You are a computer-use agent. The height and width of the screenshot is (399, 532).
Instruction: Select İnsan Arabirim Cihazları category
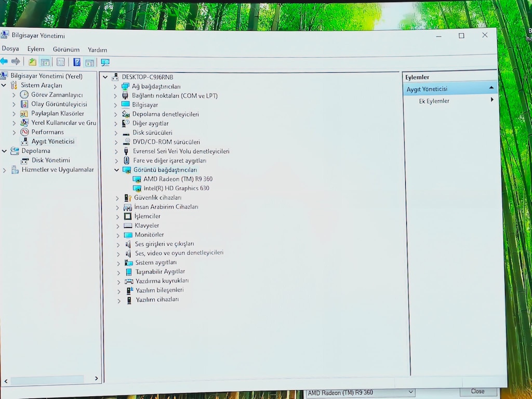point(166,207)
